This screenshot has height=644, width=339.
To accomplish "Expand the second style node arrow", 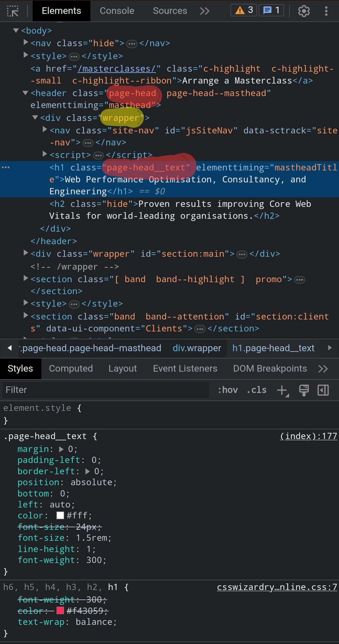I will coord(26,303).
